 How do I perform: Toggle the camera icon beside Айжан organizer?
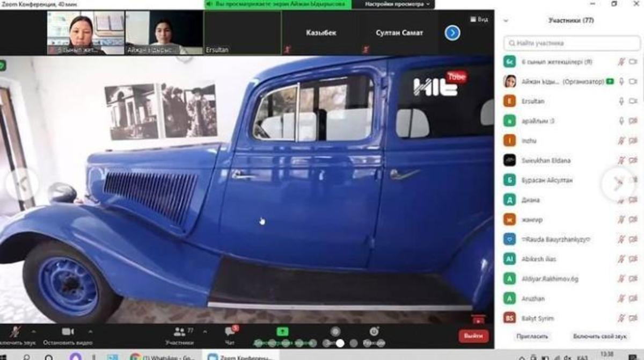click(633, 82)
